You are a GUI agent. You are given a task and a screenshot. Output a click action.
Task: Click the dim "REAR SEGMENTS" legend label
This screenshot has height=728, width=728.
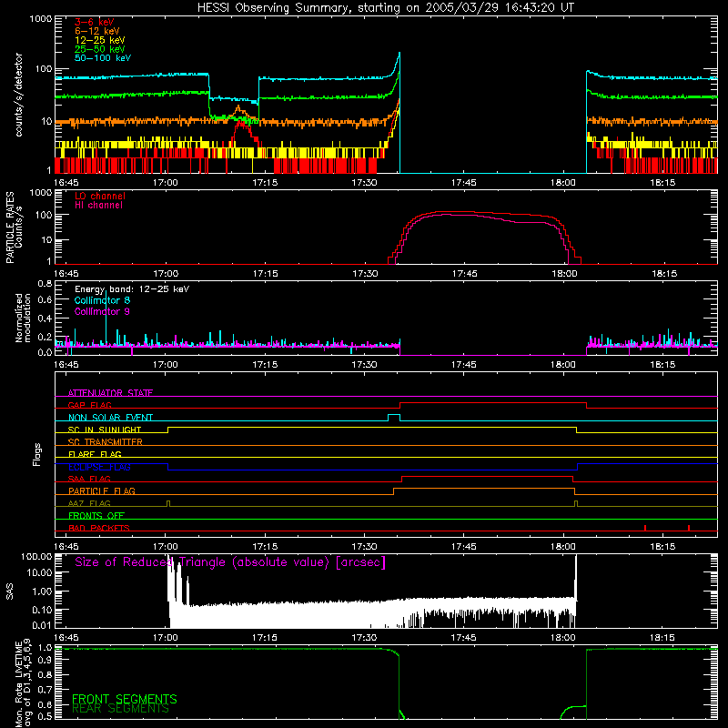[x=120, y=709]
